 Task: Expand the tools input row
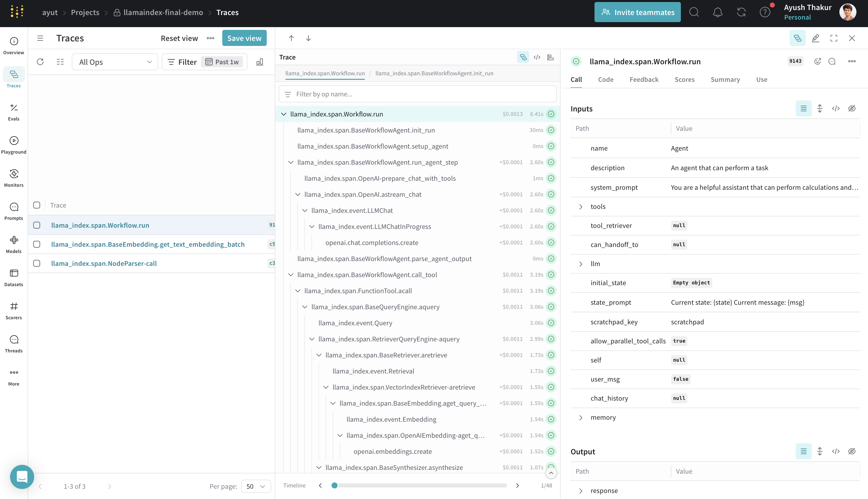pyautogui.click(x=581, y=207)
